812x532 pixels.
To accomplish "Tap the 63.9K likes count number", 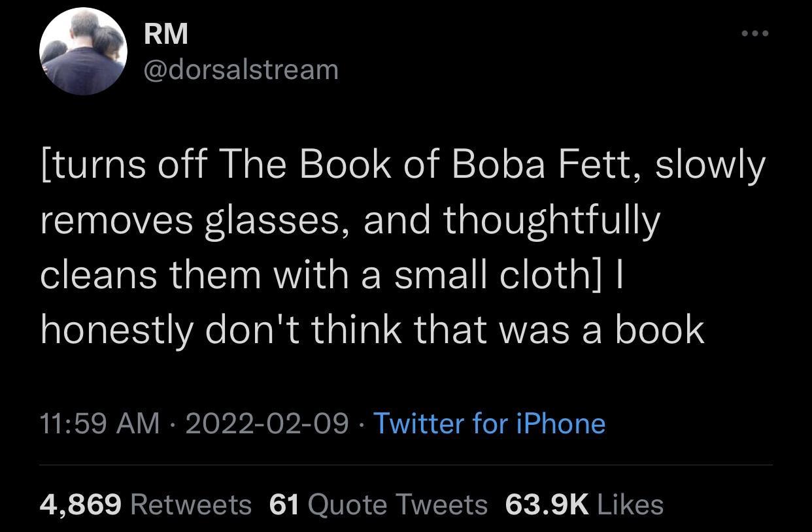I will click(547, 504).
